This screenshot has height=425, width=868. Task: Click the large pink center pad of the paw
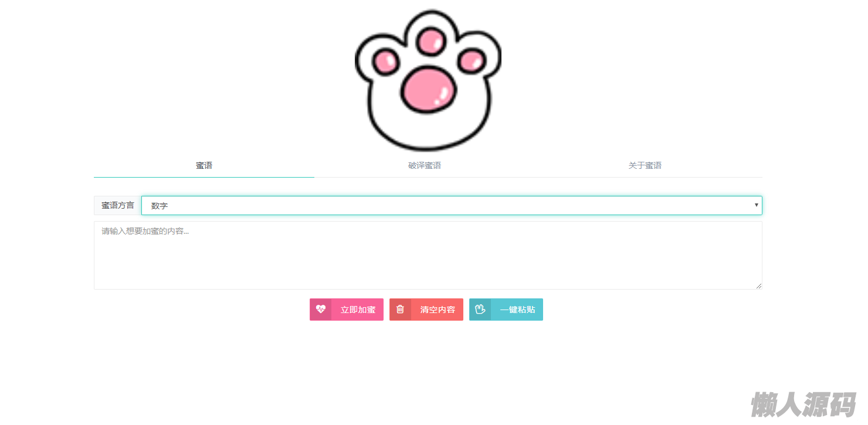429,88
